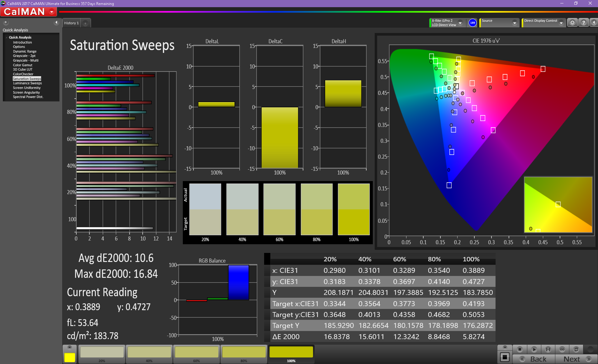Screen dimensions: 598x364
Task: Select Luminance Sweeps in the workflow list
Action: [x=27, y=83]
